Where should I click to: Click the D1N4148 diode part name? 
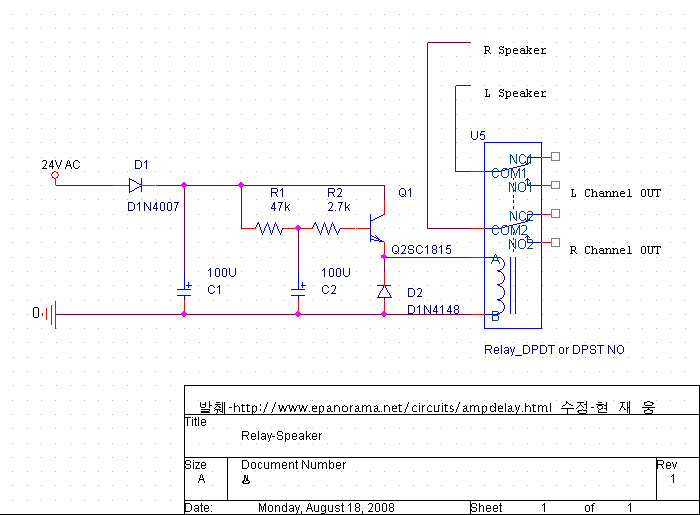pos(433,309)
